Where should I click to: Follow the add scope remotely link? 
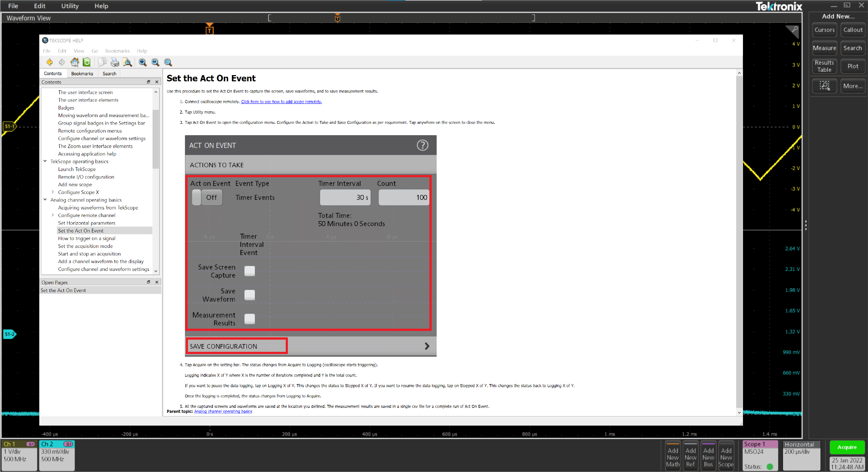(281, 102)
